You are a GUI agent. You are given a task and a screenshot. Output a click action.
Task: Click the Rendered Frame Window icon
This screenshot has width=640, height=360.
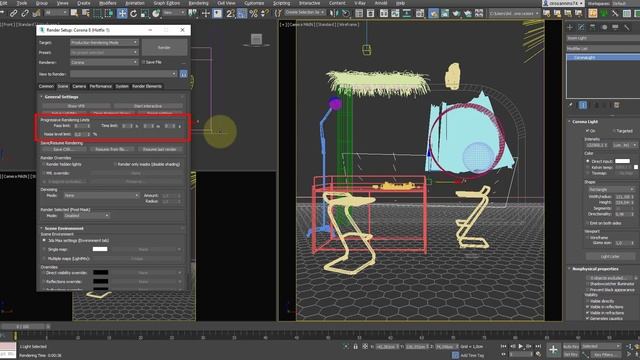tap(445, 13)
